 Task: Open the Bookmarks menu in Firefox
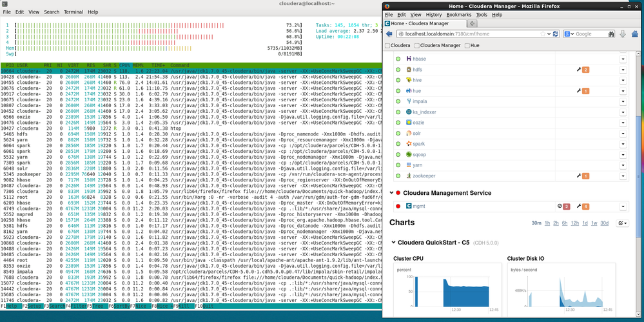[458, 14]
